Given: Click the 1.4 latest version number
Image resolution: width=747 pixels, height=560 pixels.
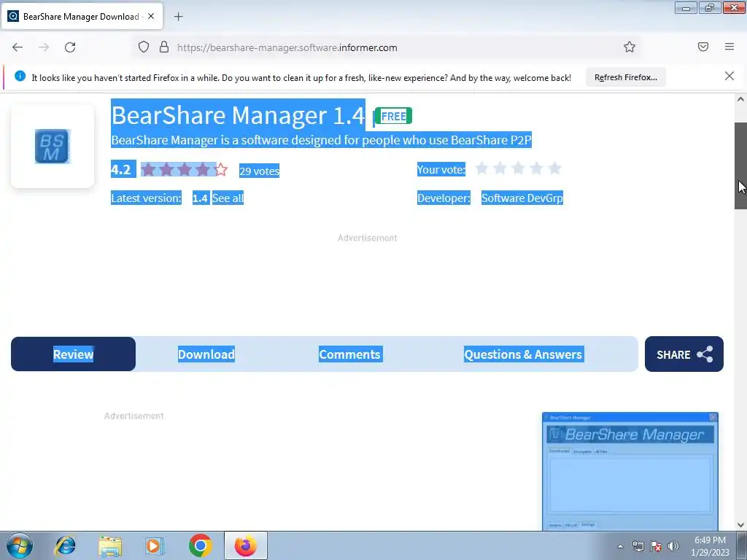Looking at the screenshot, I should coord(200,198).
